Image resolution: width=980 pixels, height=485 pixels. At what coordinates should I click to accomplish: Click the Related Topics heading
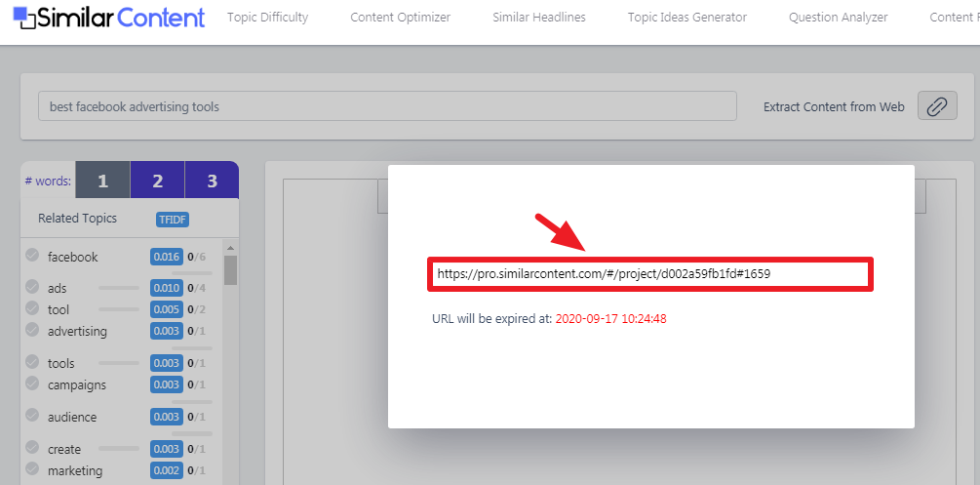click(77, 219)
